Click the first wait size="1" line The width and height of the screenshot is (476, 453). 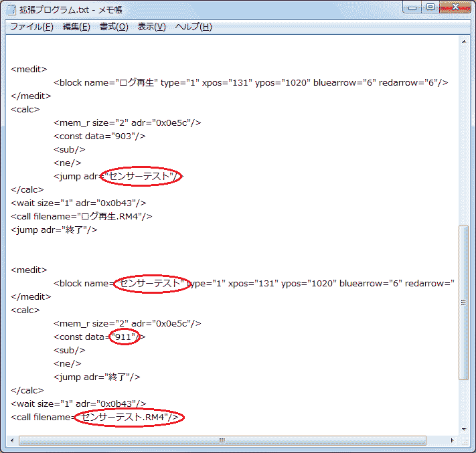coord(78,203)
